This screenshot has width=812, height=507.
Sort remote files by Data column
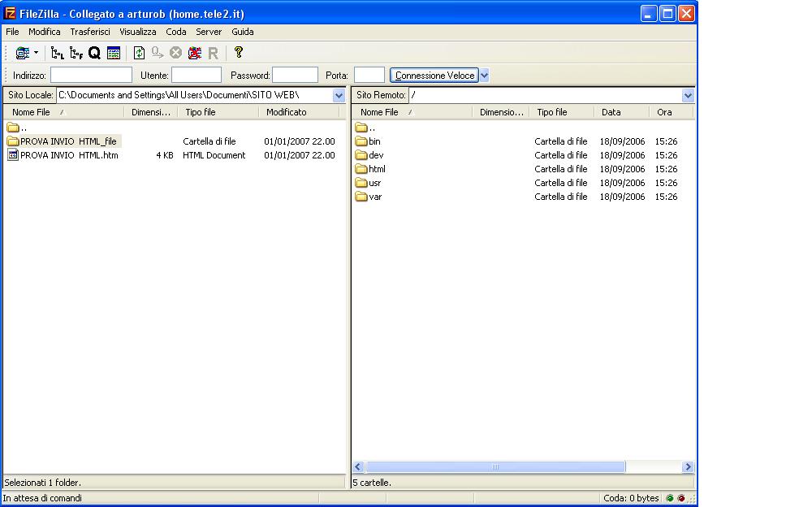click(621, 112)
